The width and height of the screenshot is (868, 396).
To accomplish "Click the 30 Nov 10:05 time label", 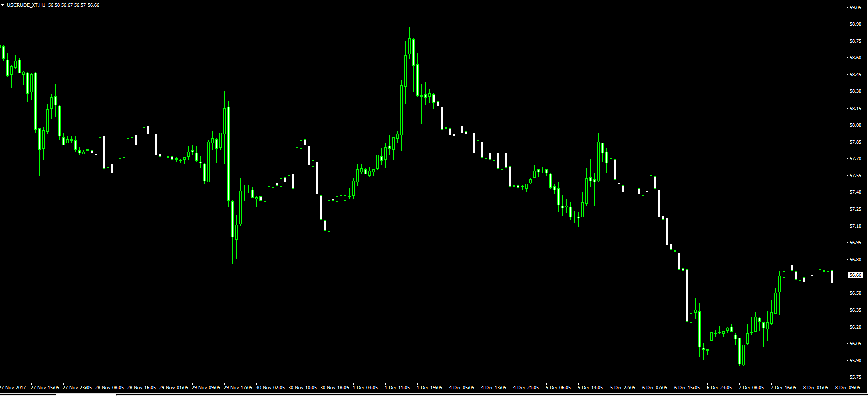I will 302,388.
